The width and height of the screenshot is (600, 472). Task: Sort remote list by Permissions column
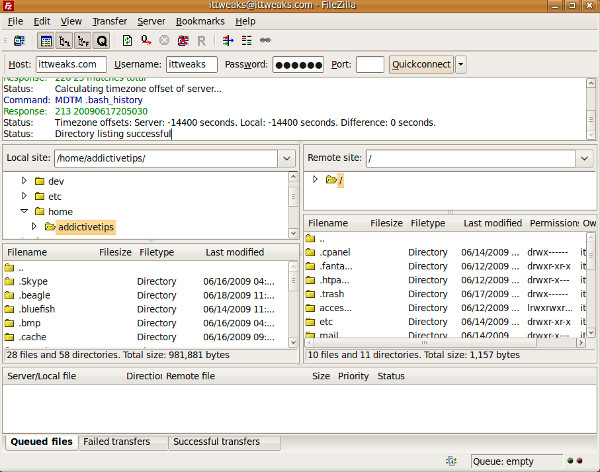[x=554, y=223]
